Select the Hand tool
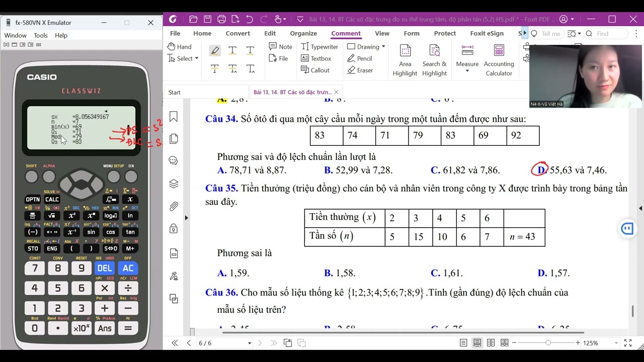Viewport: 644px width, 362px height. click(x=180, y=47)
